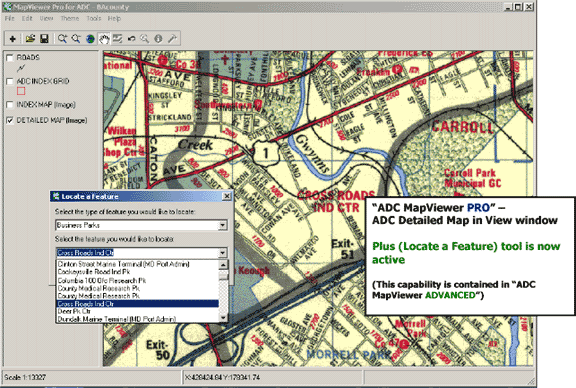Select highlighted Cross Roads Ind Ctr list row
576x388 pixels.
(138, 304)
